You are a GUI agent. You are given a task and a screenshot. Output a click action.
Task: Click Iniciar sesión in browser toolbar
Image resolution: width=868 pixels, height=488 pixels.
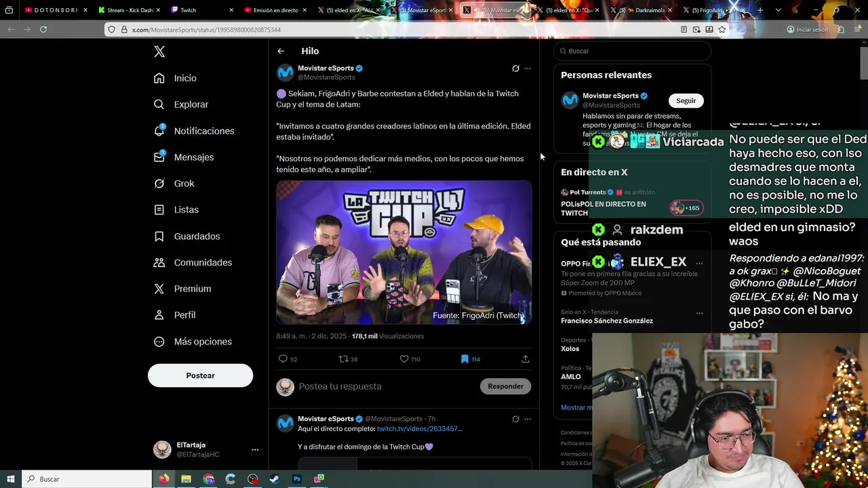[807, 30]
